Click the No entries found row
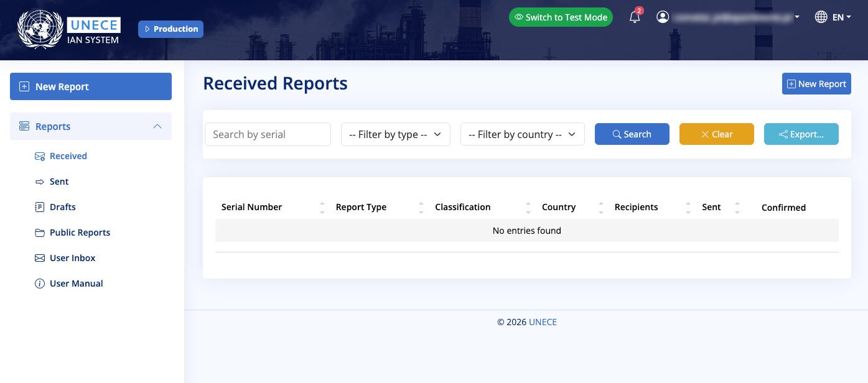The image size is (868, 383). (x=527, y=231)
